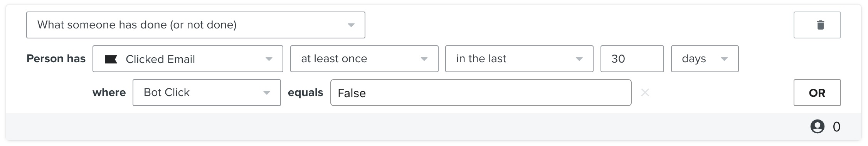Click the flag icon beside Clicked Email
The image size is (868, 146).
111,59
